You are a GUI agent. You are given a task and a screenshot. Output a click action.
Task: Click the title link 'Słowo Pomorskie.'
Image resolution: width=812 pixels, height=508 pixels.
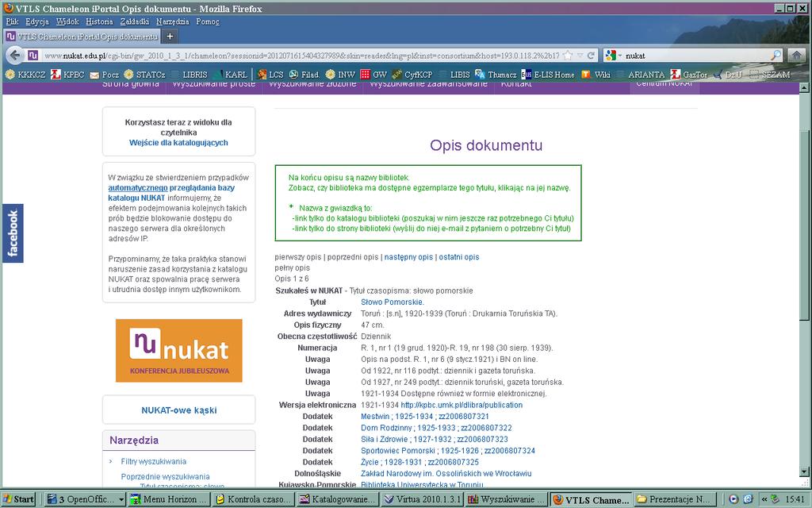pyautogui.click(x=392, y=302)
